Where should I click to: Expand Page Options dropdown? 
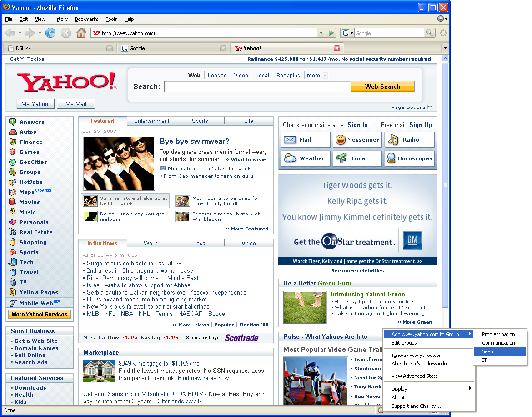click(430, 107)
